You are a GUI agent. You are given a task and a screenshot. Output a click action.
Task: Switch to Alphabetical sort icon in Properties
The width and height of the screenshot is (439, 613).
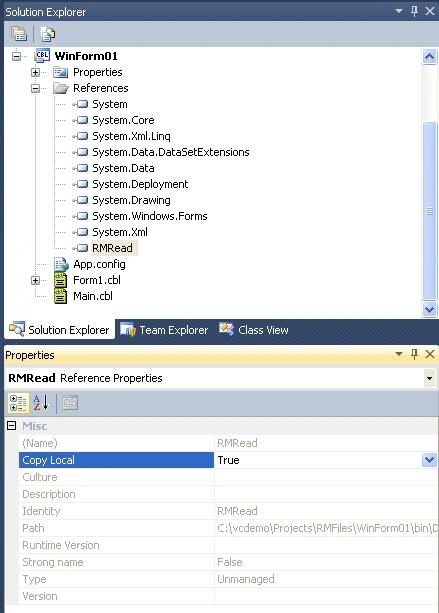(41, 403)
